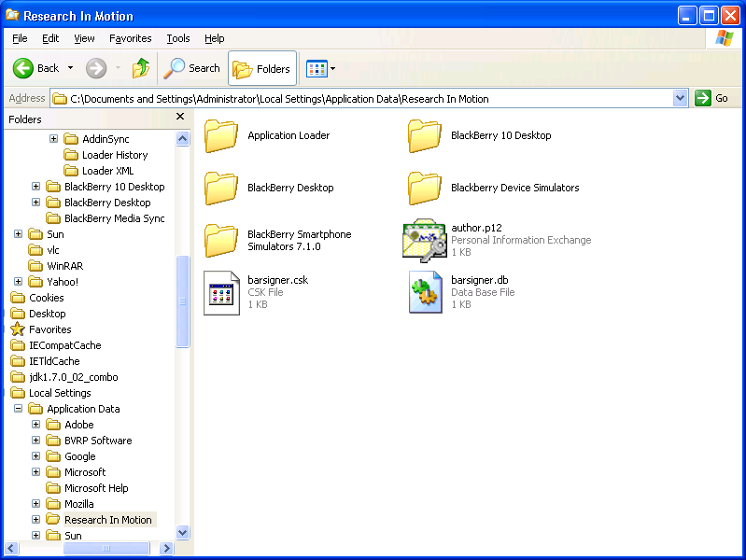This screenshot has height=560, width=746.
Task: Expand the BVRP Software tree node
Action: [x=36, y=441]
